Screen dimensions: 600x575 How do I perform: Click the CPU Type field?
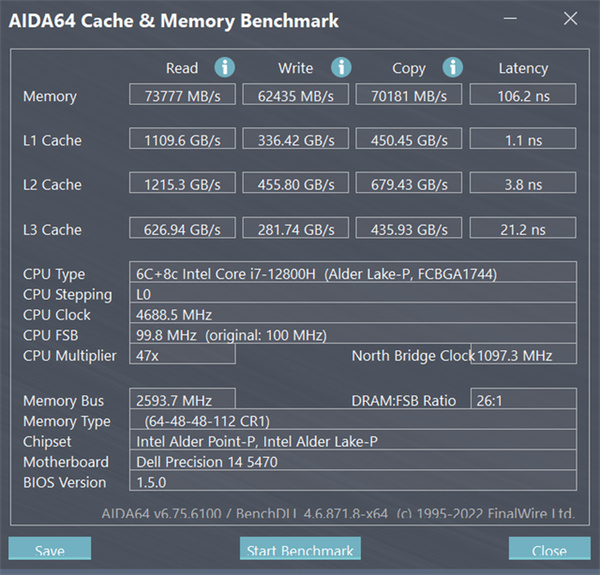point(353,274)
